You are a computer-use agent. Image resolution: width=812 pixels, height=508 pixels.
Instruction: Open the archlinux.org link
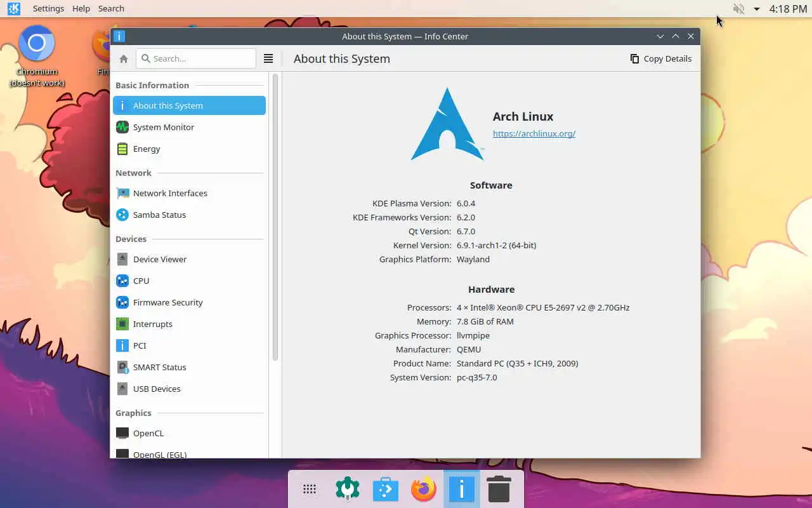coord(534,133)
